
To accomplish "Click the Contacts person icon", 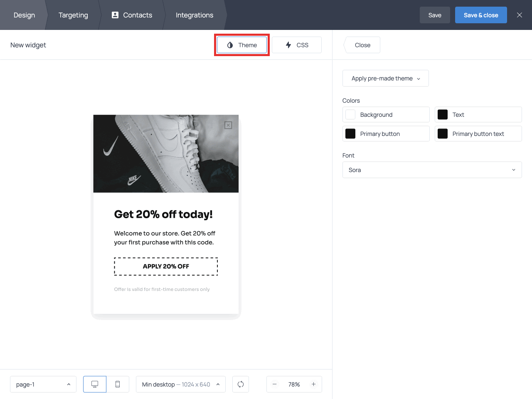I will point(115,15).
